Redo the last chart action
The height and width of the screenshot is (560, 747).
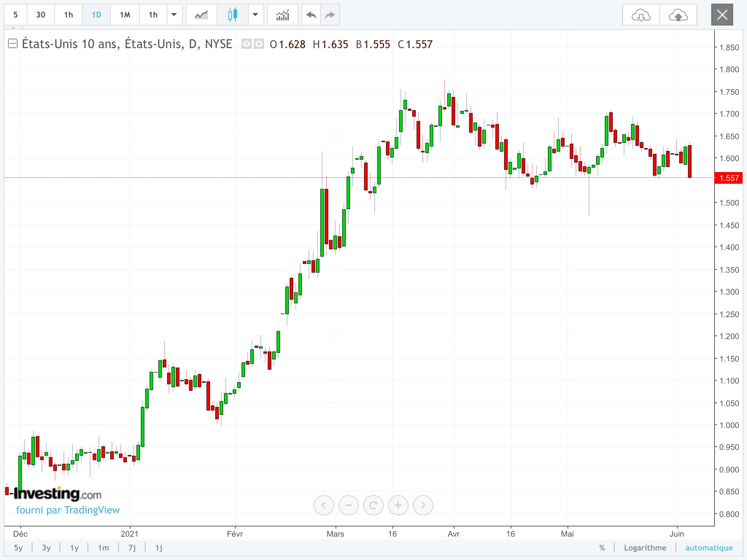[330, 15]
